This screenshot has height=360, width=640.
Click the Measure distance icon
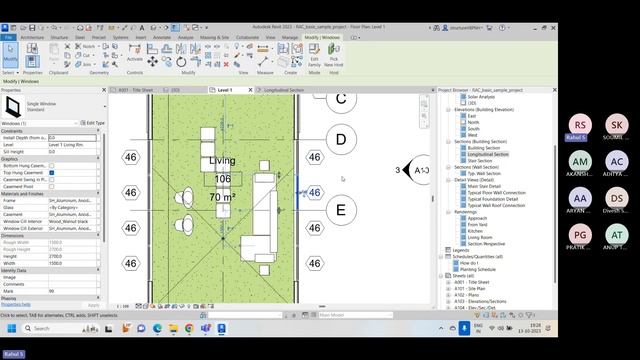coord(263,49)
